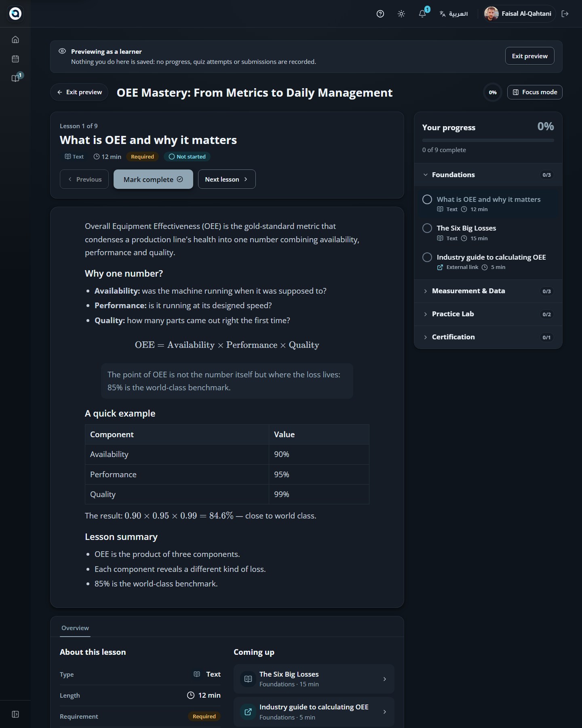582x728 pixels.
Task: Open Industry guide coming-up card
Action: tap(314, 712)
